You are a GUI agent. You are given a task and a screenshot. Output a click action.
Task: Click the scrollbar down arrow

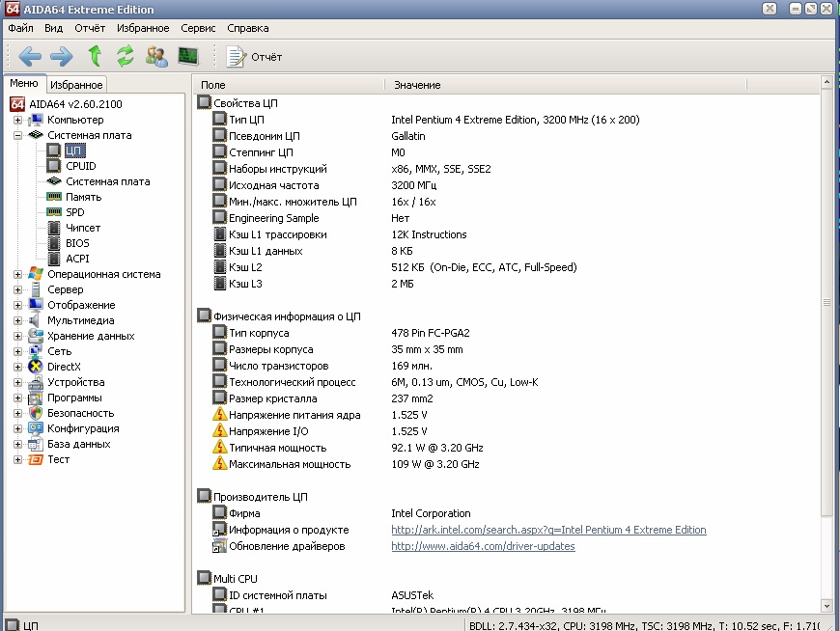tap(826, 606)
